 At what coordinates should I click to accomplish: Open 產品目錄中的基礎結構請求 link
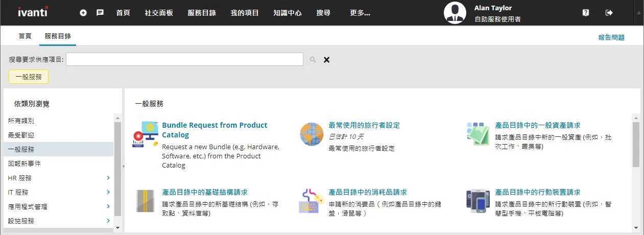pyautogui.click(x=205, y=192)
